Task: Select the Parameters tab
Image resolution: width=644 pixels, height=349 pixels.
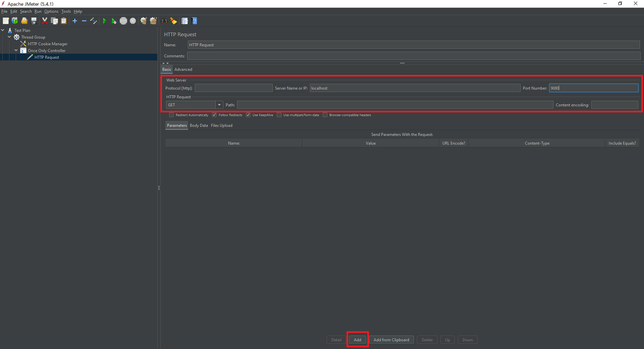Action: click(177, 125)
